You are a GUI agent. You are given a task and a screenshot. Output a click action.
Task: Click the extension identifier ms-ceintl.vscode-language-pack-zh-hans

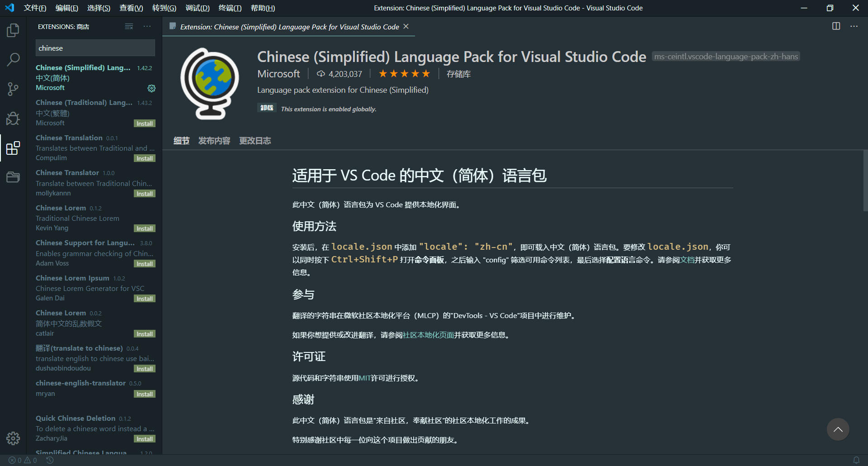point(726,57)
